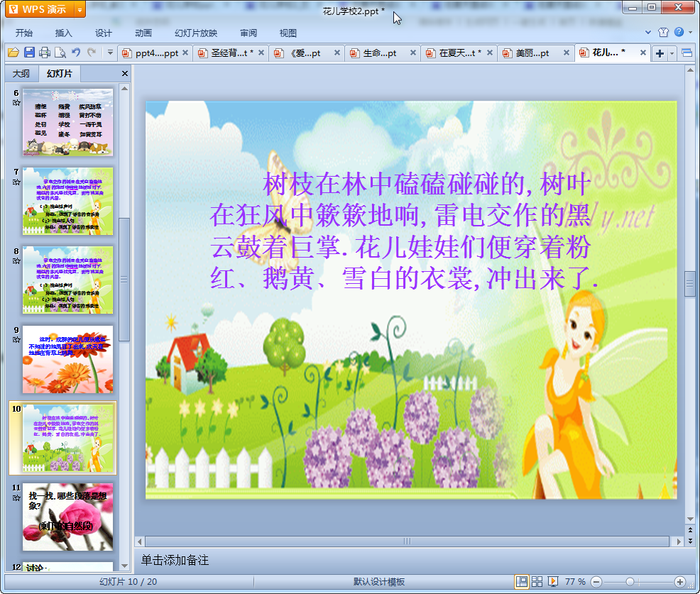
Task: Close the active 花儿... document tab
Action: click(643, 53)
